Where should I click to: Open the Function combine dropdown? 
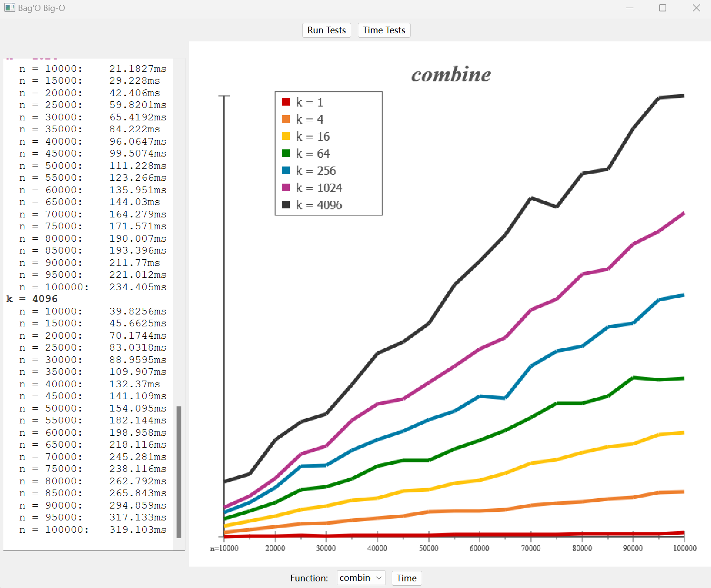point(361,578)
